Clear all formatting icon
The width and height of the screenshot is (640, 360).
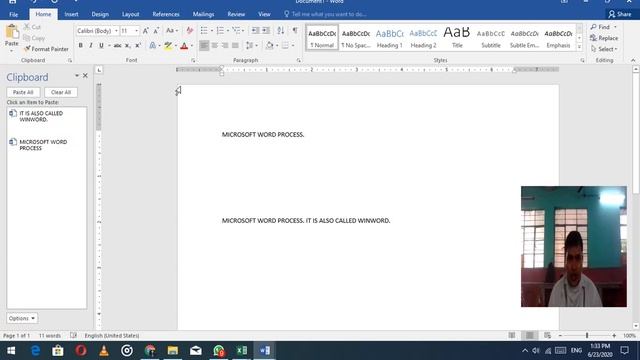[x=189, y=31]
